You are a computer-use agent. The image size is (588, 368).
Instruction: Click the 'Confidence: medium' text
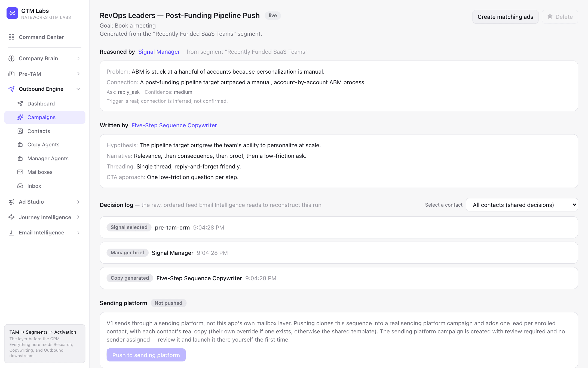point(168,92)
